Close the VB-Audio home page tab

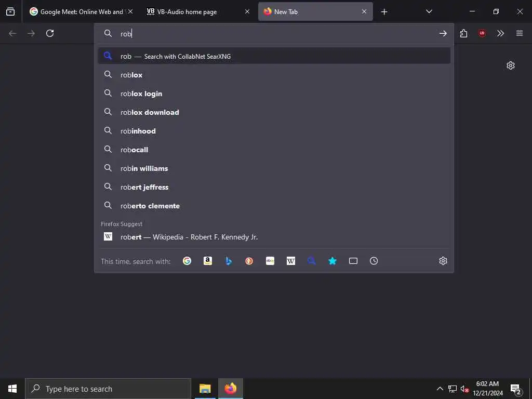pyautogui.click(x=247, y=11)
